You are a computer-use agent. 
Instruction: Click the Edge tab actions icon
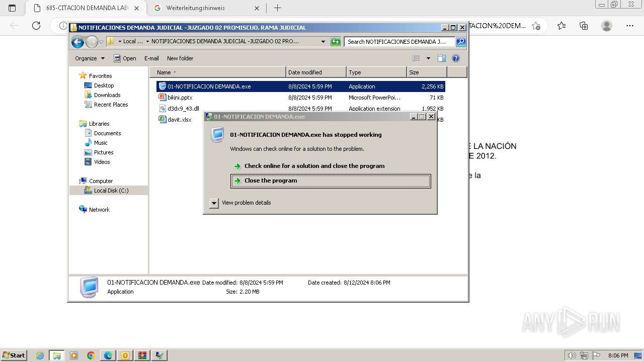[x=12, y=8]
